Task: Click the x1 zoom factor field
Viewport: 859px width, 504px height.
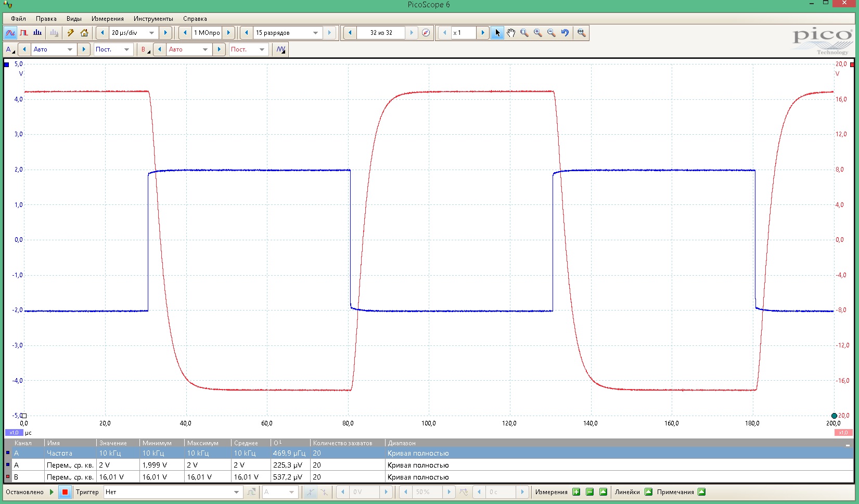Action: (x=464, y=33)
